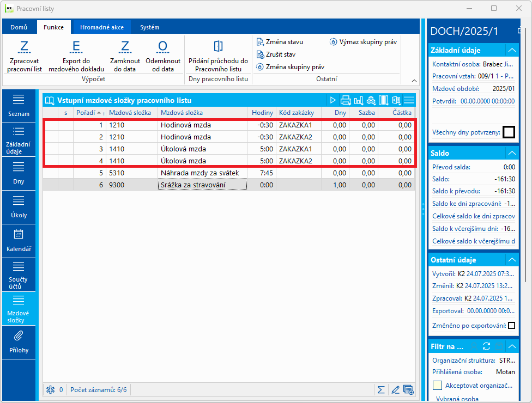Maximize the Pracovní listy window

click(x=494, y=9)
